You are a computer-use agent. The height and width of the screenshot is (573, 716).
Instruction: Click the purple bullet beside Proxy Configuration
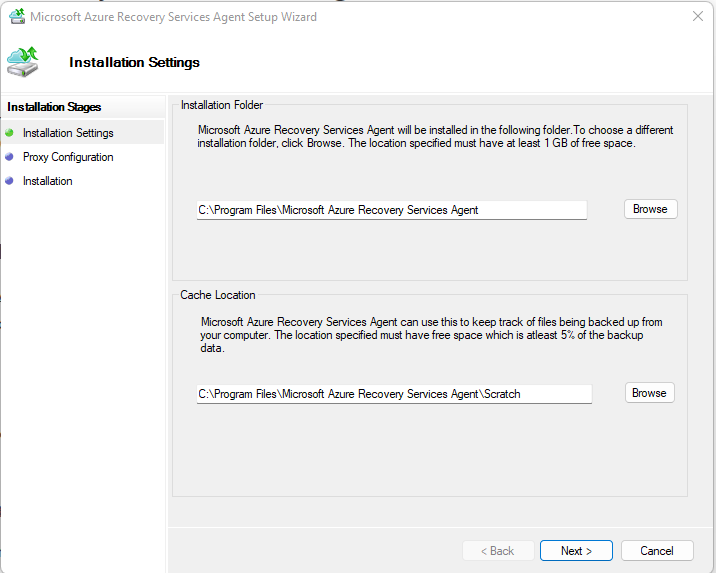point(9,157)
